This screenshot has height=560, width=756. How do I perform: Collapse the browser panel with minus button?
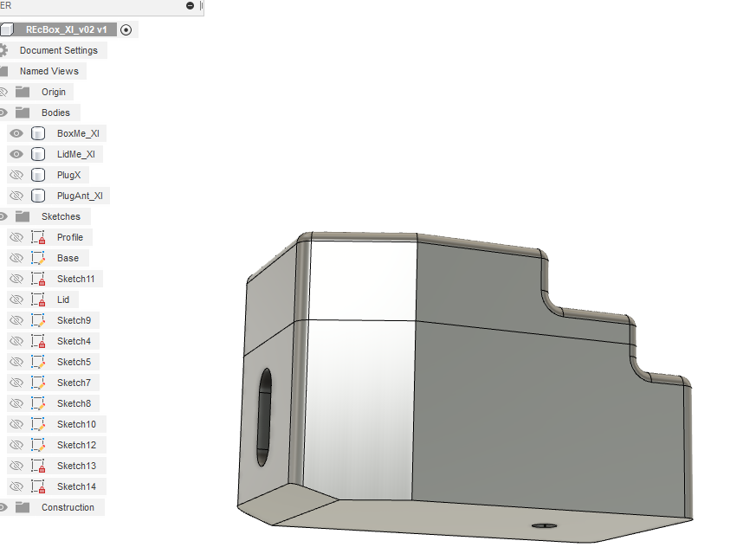point(190,5)
